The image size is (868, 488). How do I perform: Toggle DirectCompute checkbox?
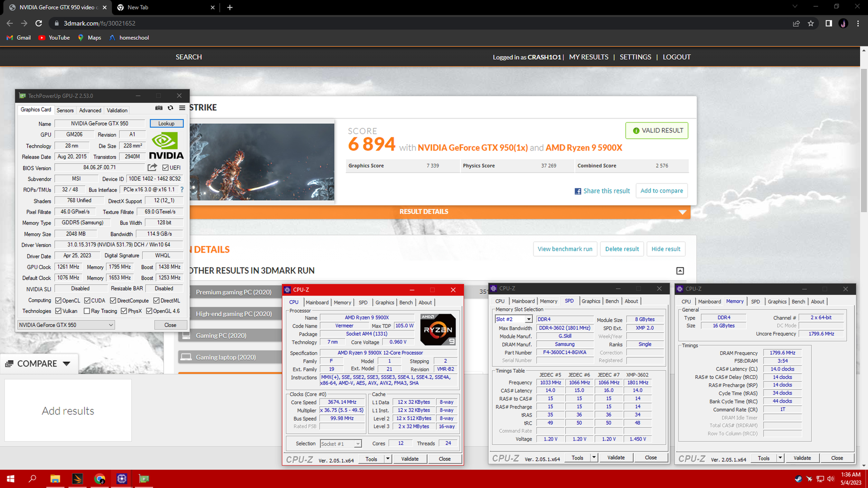[x=113, y=300]
